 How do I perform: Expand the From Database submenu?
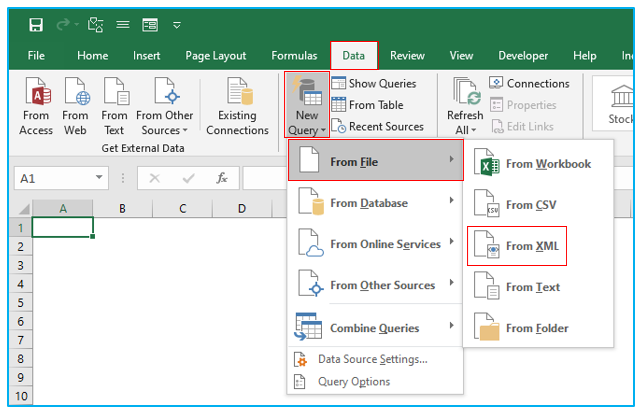pos(376,203)
